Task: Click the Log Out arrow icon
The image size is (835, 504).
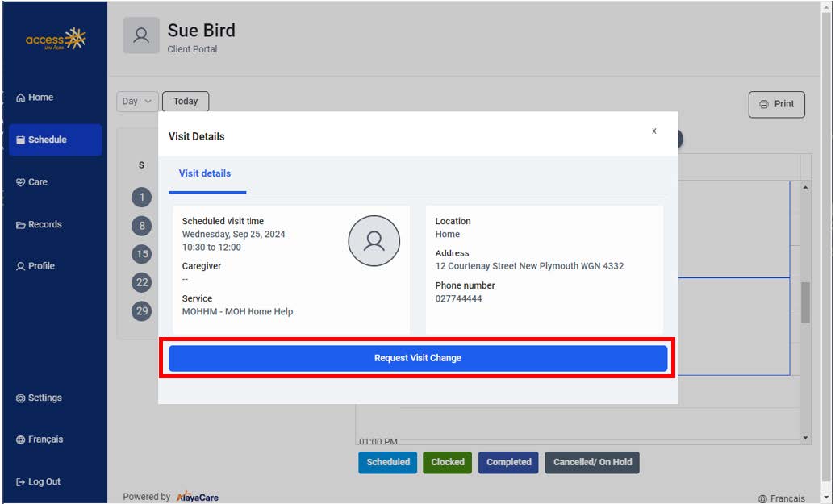Action: click(x=20, y=483)
